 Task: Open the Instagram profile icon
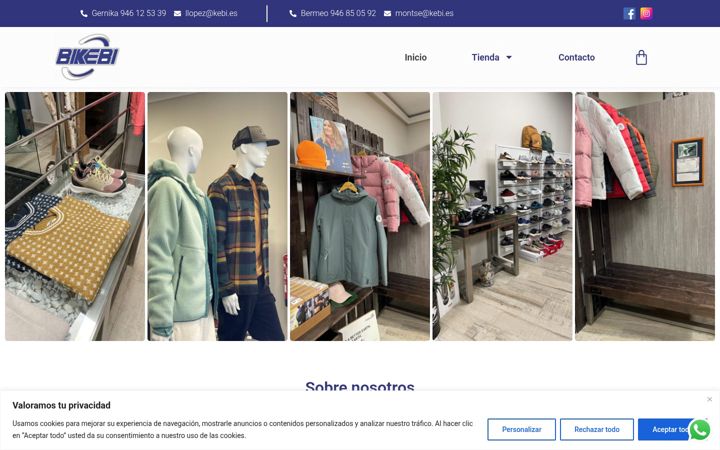(x=646, y=13)
